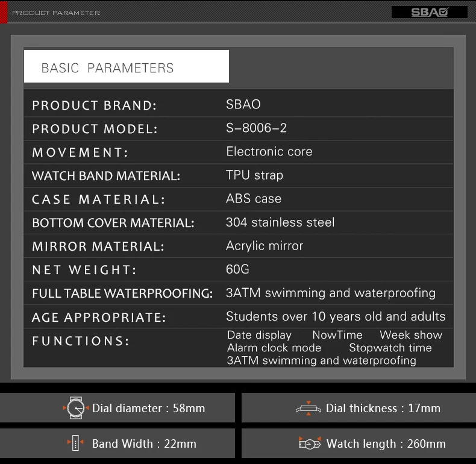Select the 'ABS case' value
476x464 pixels.
point(254,199)
